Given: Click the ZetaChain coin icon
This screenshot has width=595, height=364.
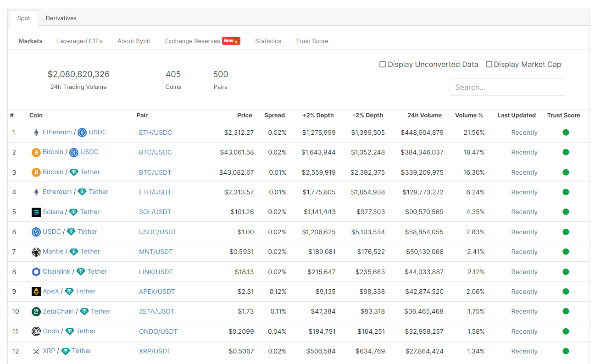Looking at the screenshot, I should (36, 312).
